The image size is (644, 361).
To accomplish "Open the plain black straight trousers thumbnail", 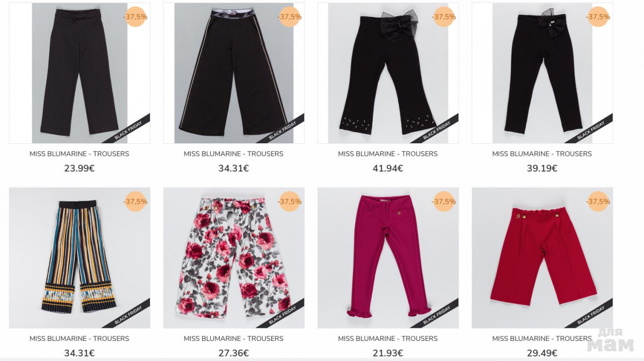I will pos(79,73).
